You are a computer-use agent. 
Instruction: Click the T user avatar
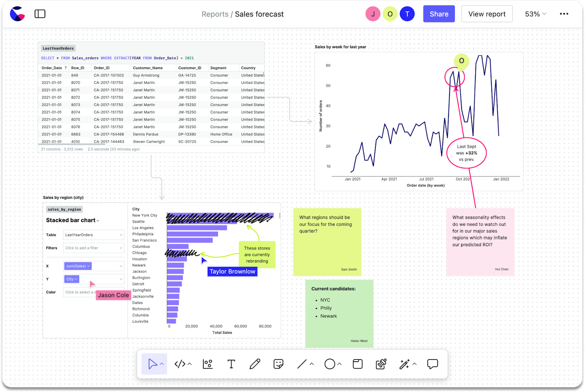click(407, 14)
